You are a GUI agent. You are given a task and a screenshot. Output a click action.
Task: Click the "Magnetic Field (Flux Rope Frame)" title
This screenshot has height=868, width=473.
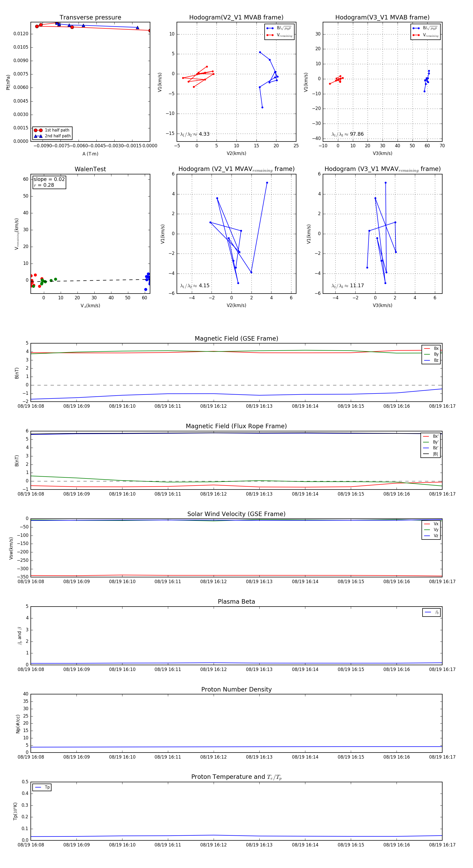point(236,426)
